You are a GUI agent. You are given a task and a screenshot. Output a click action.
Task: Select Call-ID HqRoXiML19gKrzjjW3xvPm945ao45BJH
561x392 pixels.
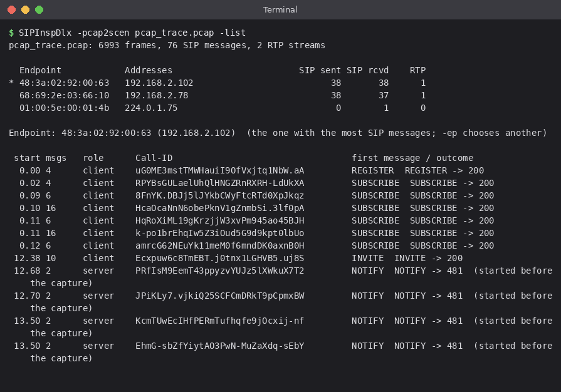[219, 220]
